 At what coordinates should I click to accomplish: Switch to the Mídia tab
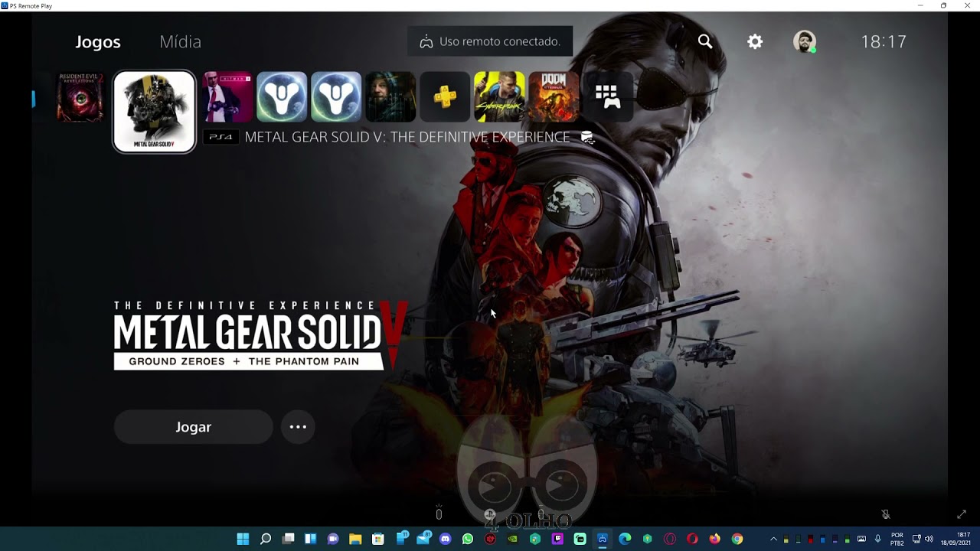tap(180, 42)
